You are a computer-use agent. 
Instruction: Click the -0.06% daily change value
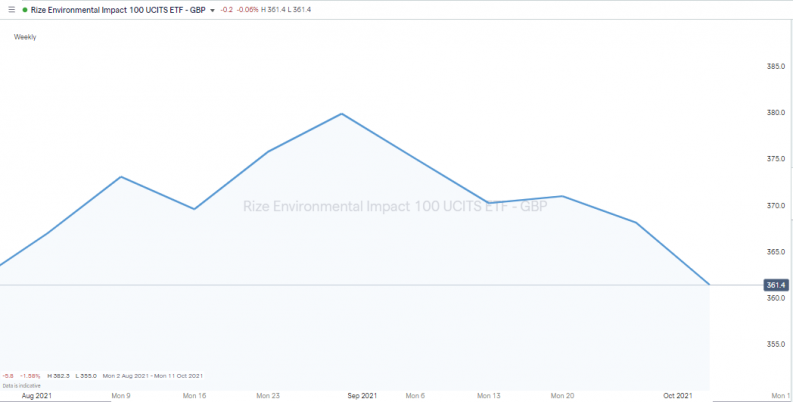245,10
